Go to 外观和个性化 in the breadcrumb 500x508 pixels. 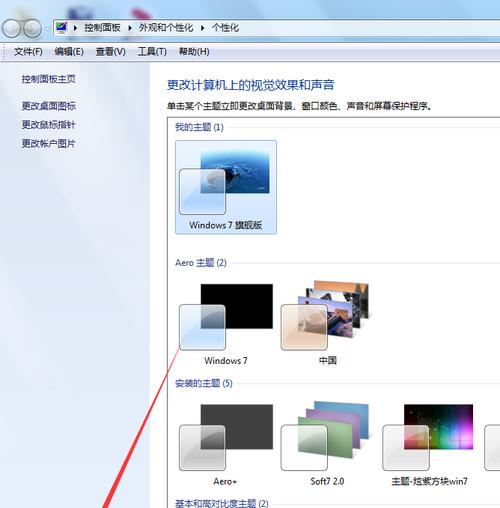tap(166, 28)
